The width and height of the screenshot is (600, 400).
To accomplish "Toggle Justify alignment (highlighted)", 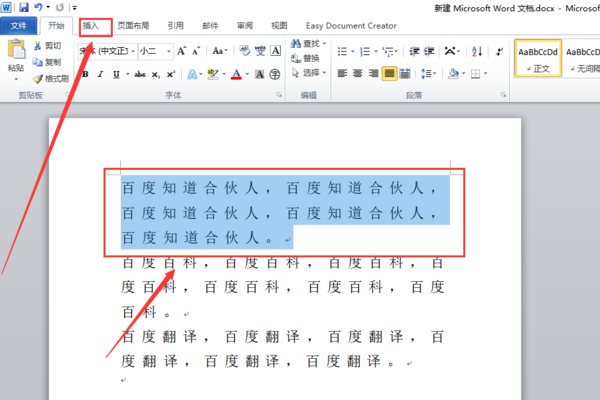I will point(389,73).
